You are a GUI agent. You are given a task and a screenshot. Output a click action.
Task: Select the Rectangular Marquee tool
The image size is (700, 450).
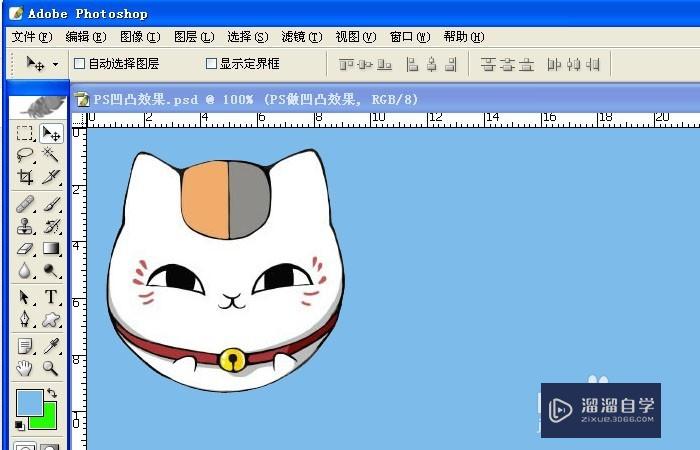25,133
